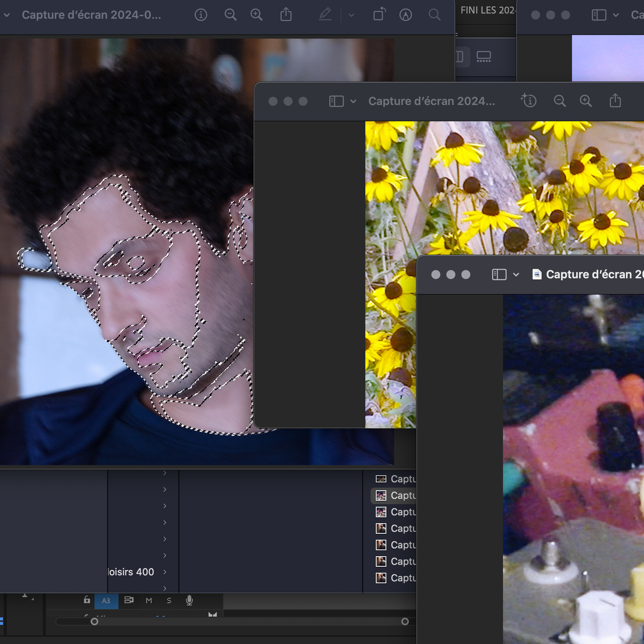
Task: Click the A3 track target button
Action: (106, 600)
